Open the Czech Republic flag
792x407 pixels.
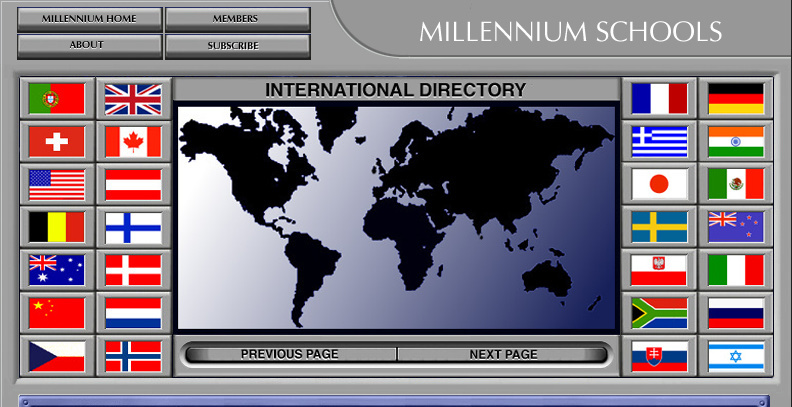pos(57,356)
